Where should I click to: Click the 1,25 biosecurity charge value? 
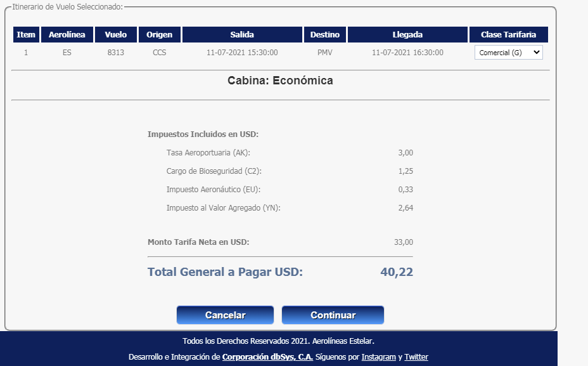coord(406,171)
